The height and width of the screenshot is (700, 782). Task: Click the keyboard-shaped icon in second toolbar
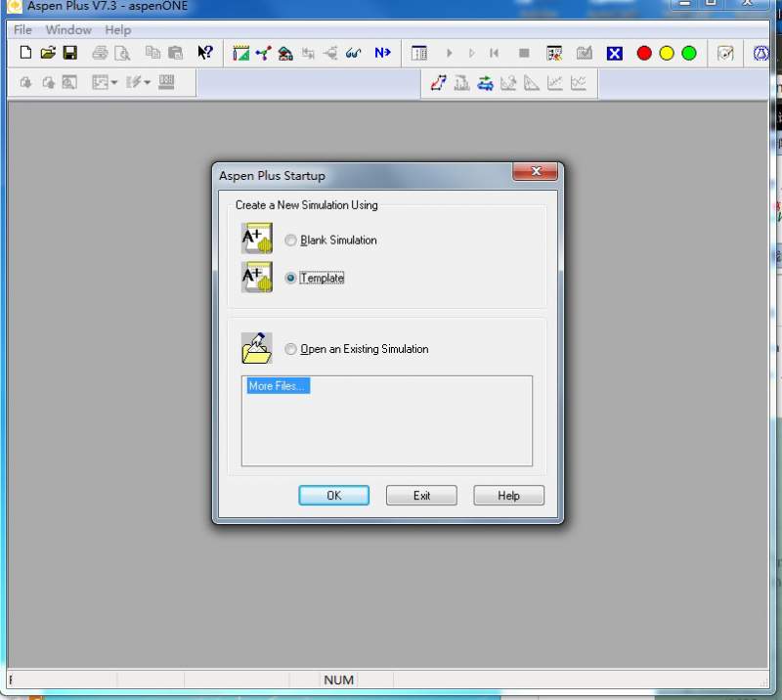[166, 82]
